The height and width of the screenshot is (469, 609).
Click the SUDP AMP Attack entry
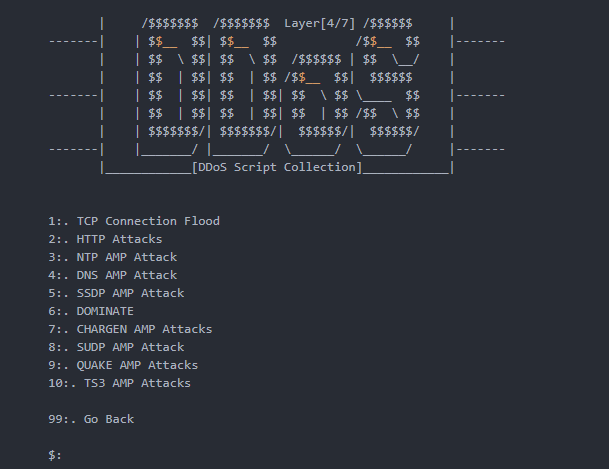[x=116, y=347]
